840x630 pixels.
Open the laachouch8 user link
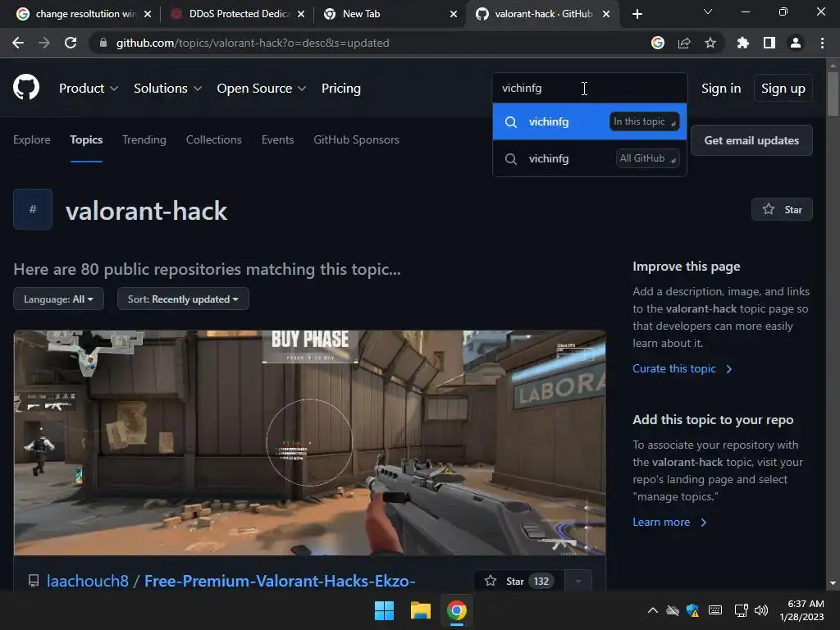[88, 581]
